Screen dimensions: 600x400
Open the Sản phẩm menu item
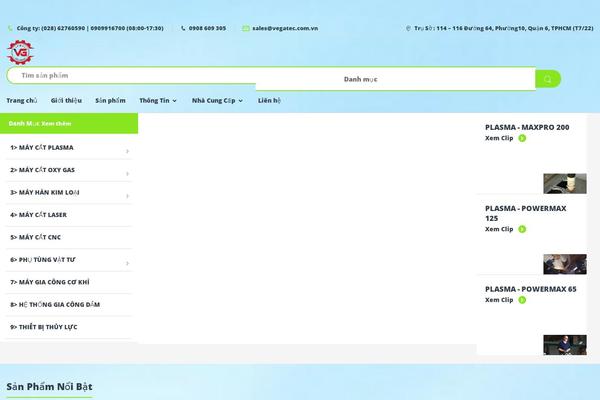(110, 101)
